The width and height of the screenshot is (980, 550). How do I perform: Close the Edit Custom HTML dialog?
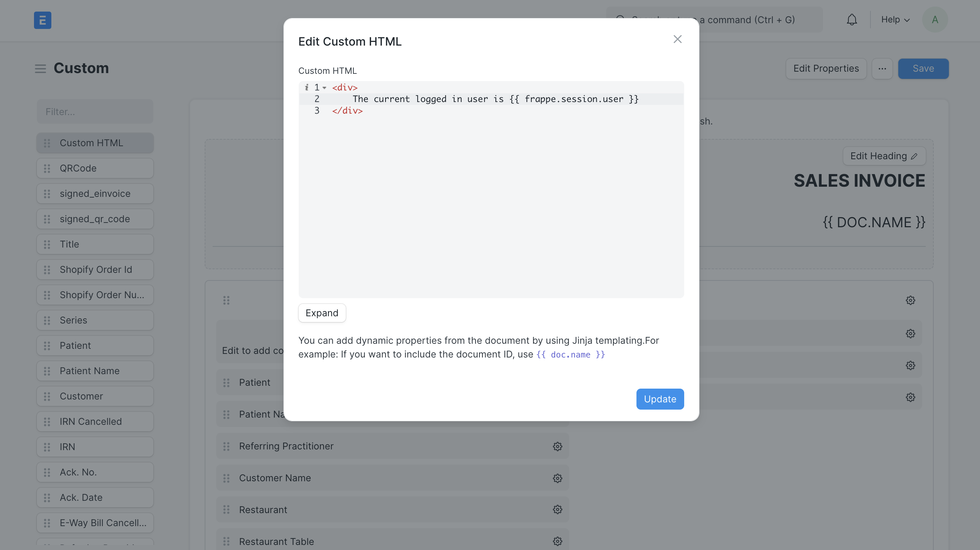(678, 39)
